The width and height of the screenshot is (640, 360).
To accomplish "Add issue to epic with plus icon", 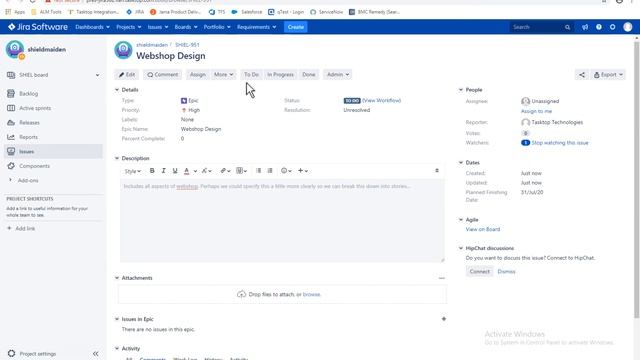I will pyautogui.click(x=444, y=319).
